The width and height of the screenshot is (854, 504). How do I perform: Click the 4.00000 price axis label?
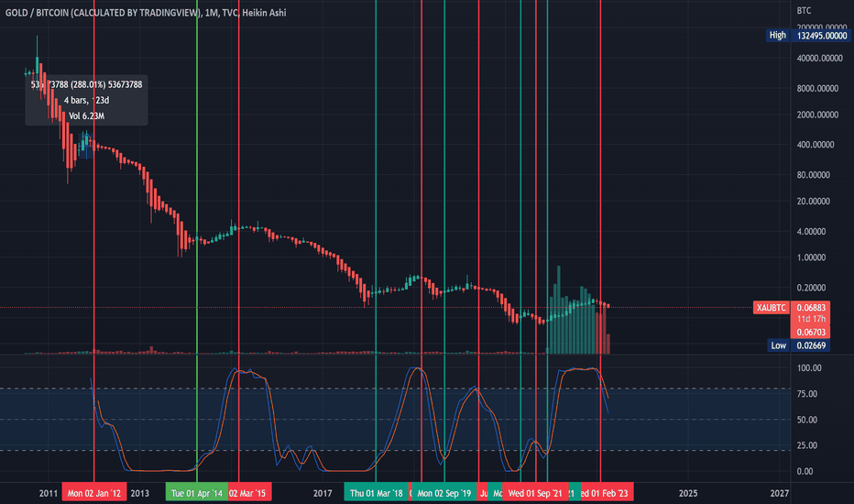pyautogui.click(x=811, y=232)
